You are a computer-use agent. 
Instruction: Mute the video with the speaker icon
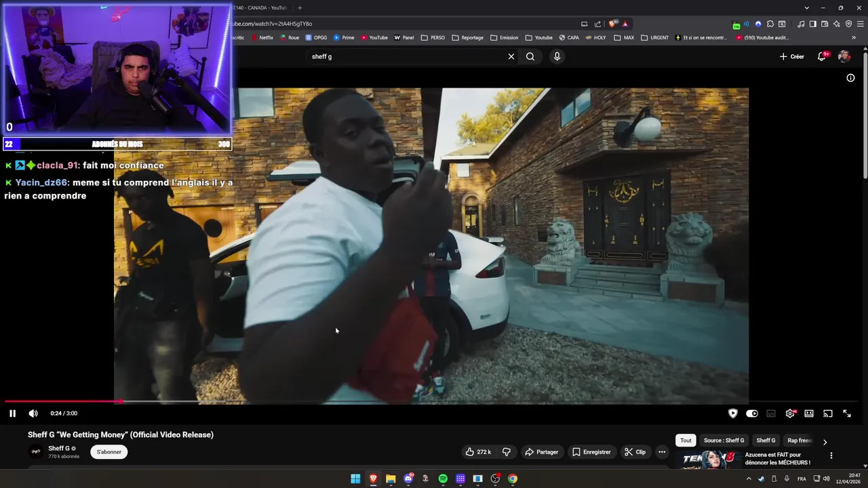(33, 413)
